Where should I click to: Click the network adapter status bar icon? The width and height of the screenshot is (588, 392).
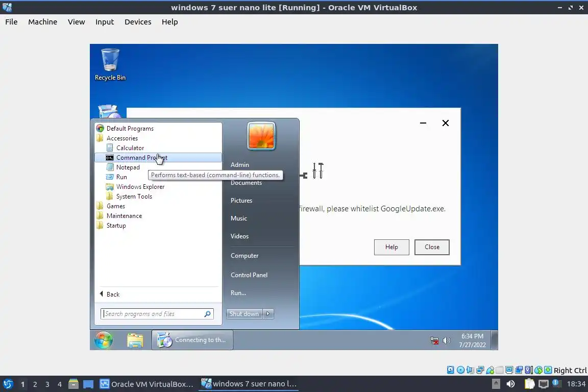click(480, 370)
